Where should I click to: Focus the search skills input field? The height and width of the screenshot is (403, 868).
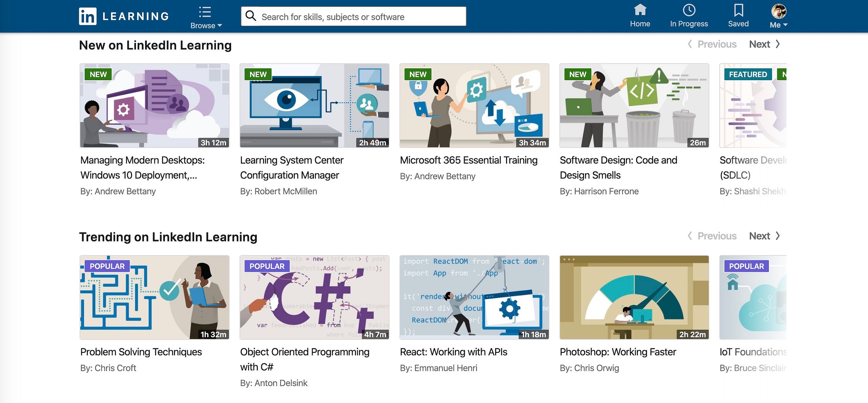click(353, 16)
